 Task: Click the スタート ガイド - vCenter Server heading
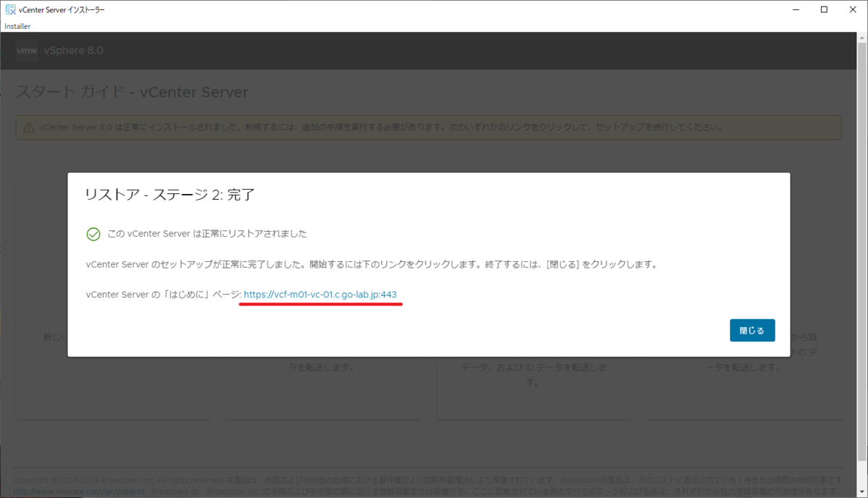tap(132, 93)
